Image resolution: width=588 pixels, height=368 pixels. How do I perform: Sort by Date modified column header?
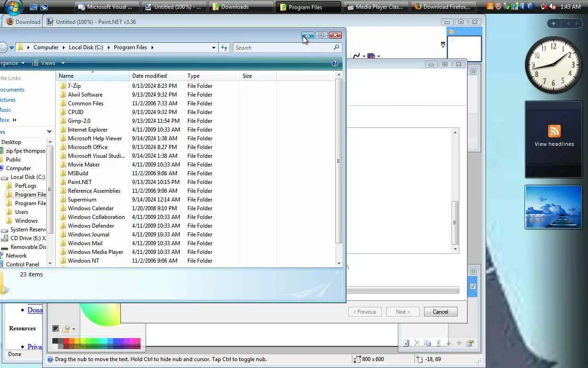coord(157,76)
